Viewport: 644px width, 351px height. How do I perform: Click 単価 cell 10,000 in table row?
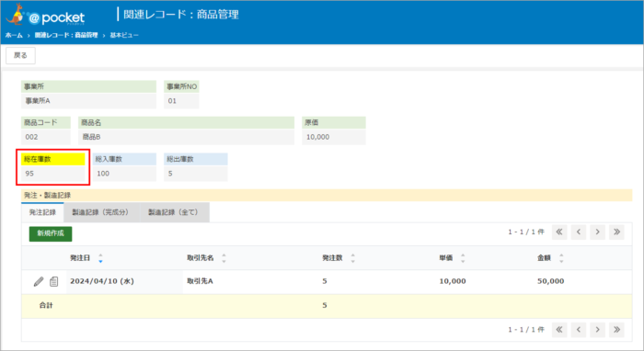coord(453,281)
